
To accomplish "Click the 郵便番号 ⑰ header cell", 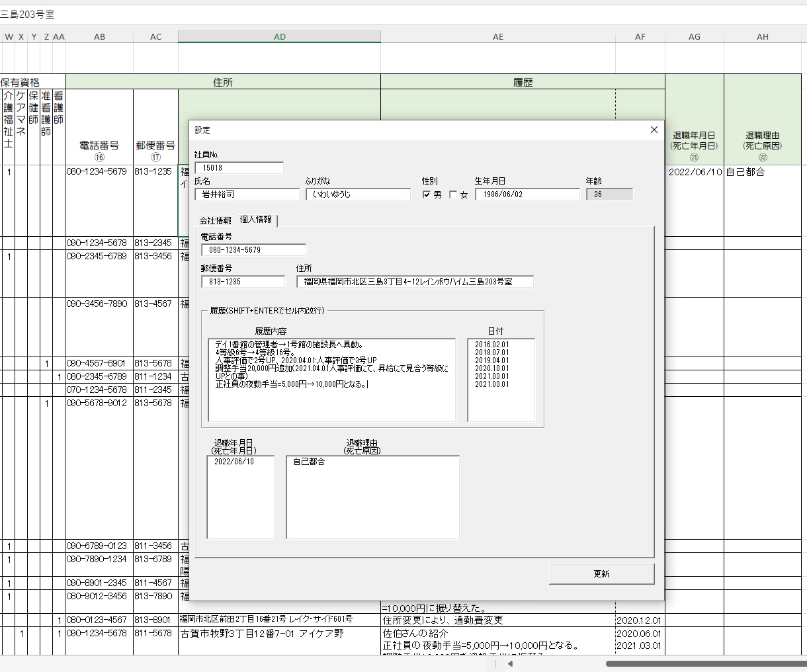I will (155, 127).
